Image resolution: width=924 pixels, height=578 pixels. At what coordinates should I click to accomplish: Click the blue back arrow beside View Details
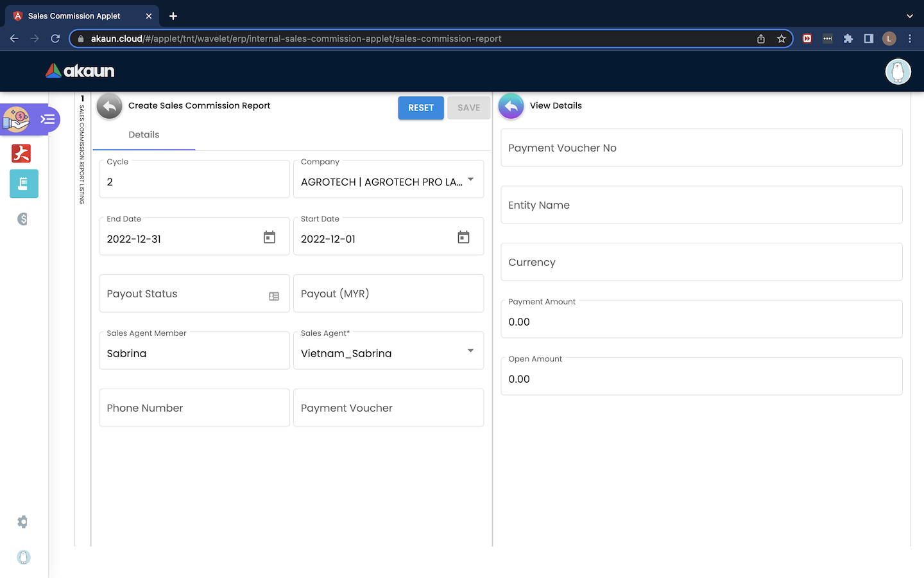coord(511,106)
